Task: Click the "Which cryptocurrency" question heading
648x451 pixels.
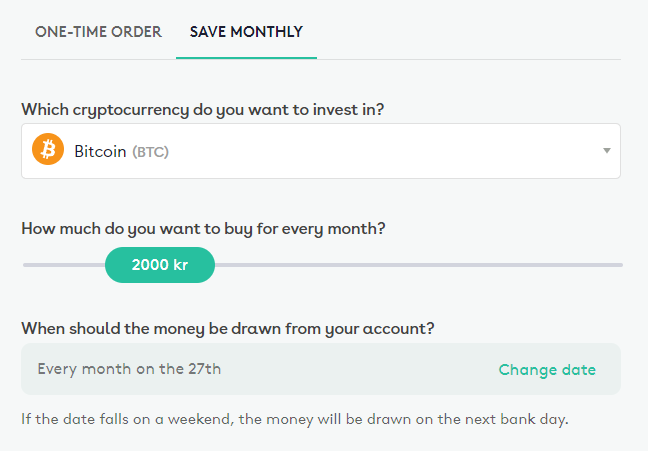Action: pyautogui.click(x=202, y=110)
